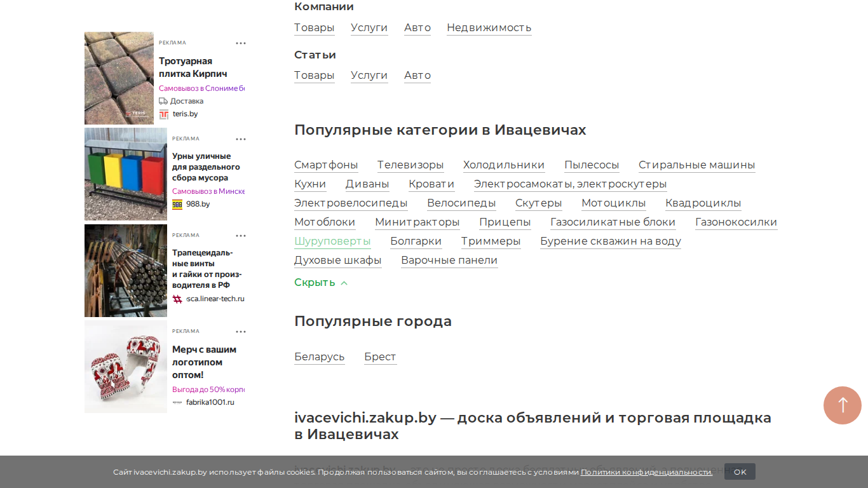Open Мерч с вашим логотипом ad
The height and width of the screenshot is (488, 868).
(x=205, y=362)
